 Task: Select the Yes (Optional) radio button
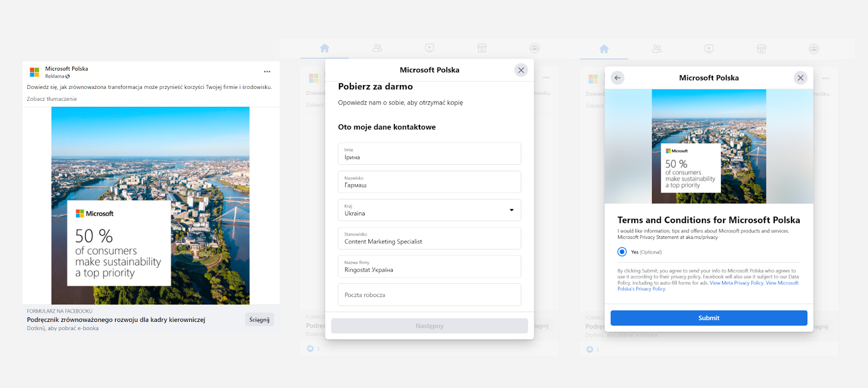click(x=622, y=252)
